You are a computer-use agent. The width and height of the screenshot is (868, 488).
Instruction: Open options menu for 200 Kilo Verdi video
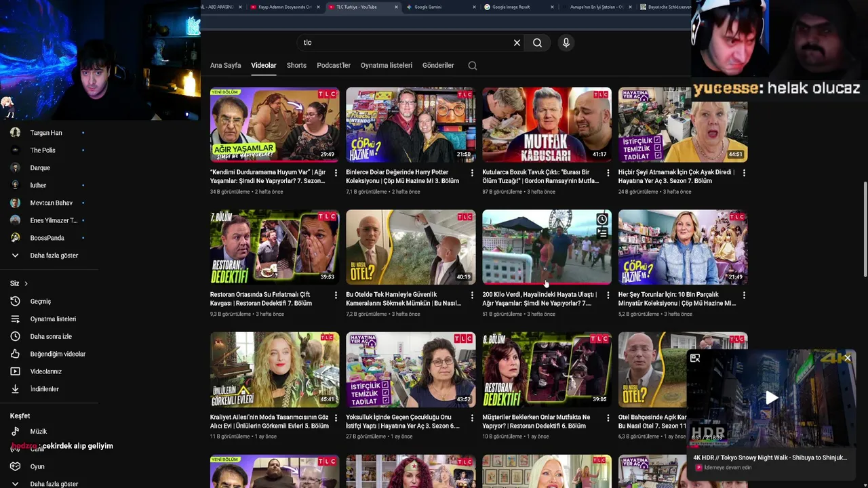[x=608, y=296]
